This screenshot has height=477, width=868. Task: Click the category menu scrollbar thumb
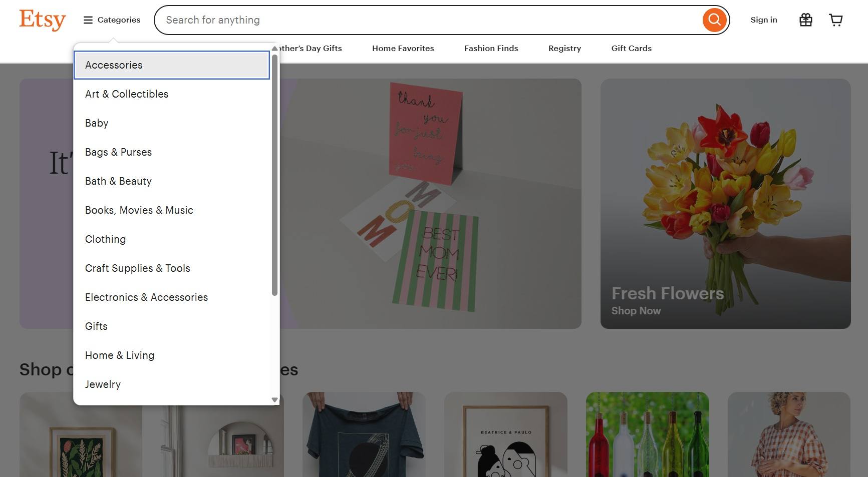coord(274,175)
